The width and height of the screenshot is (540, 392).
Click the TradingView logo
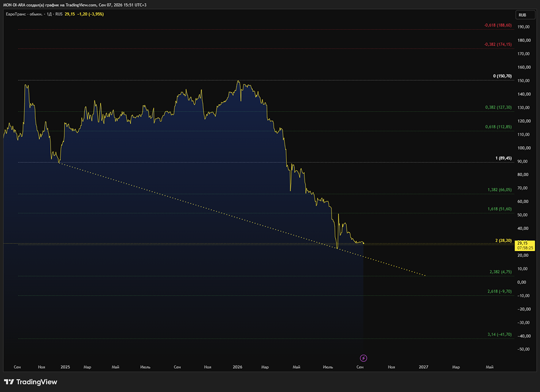(30, 382)
